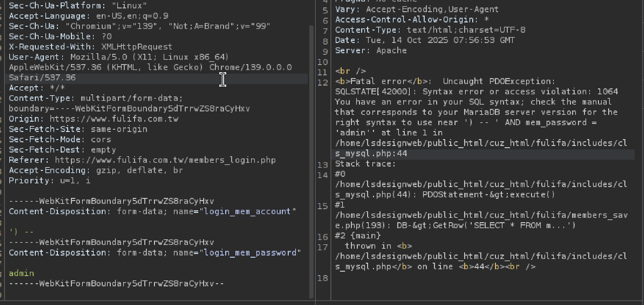Click the "corresponds to your MariaDB server version" line
Viewport: 644px width, 305px height.
(477, 112)
